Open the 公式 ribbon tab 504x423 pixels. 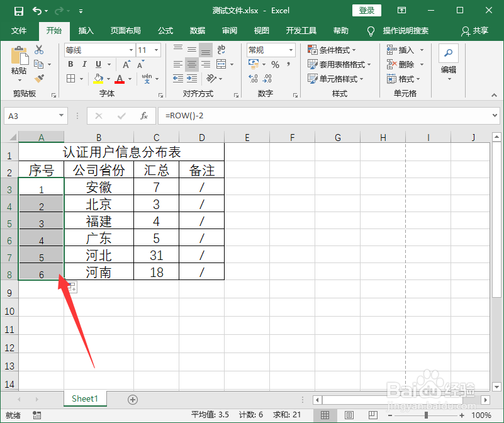(x=165, y=30)
